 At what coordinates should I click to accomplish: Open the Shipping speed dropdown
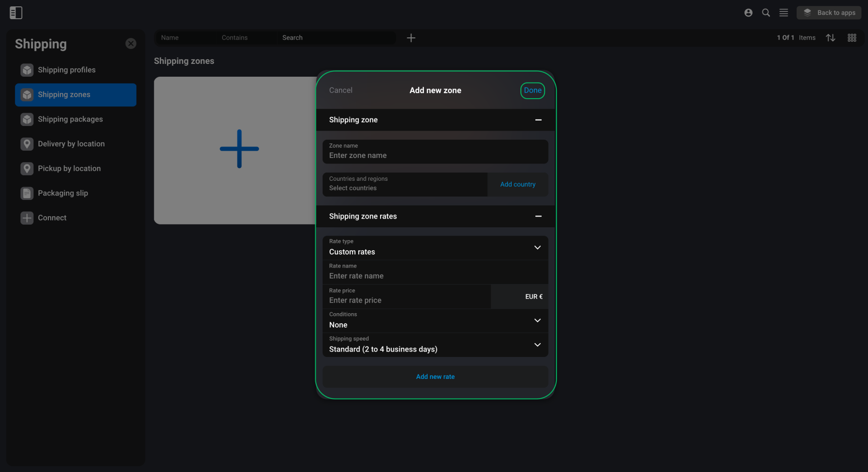[x=435, y=345]
